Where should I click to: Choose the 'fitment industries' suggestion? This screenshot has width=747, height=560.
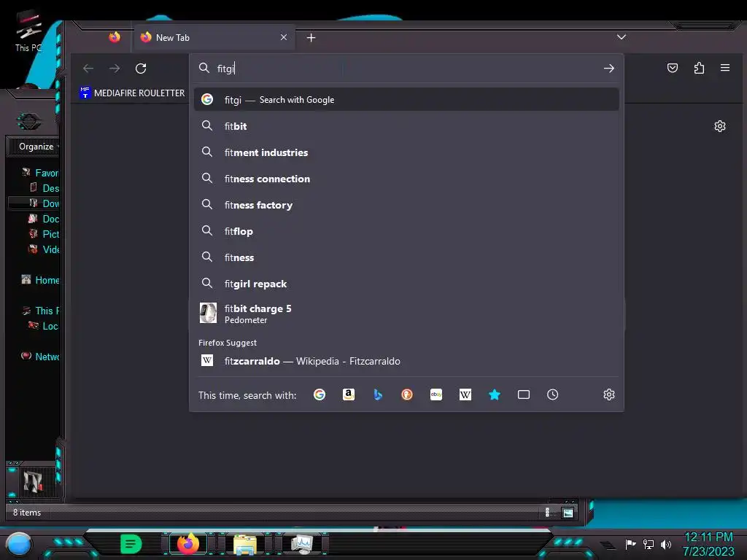[406, 152]
